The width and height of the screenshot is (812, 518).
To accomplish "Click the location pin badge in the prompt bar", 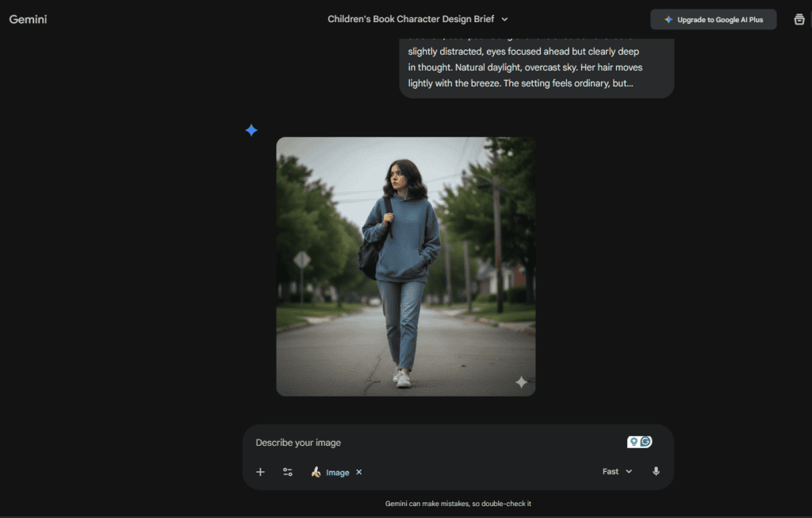I will (633, 441).
